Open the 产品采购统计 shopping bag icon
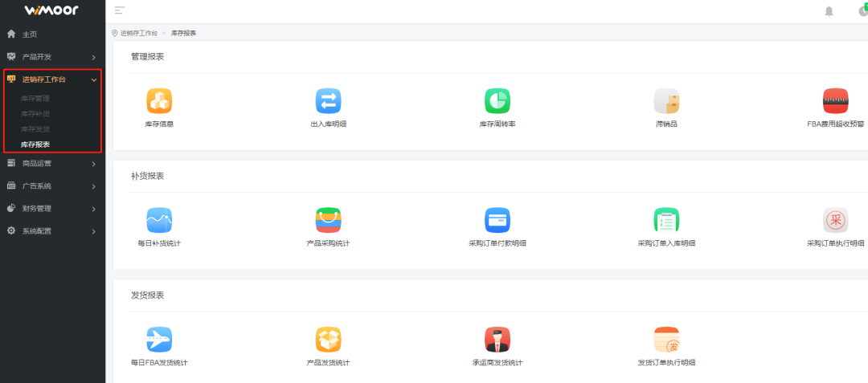 pos(329,221)
